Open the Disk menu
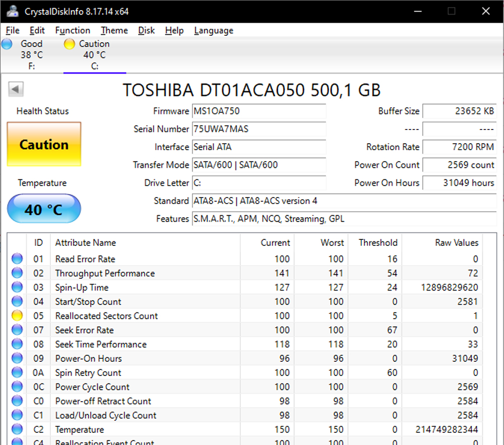The width and height of the screenshot is (504, 445). coord(146,30)
